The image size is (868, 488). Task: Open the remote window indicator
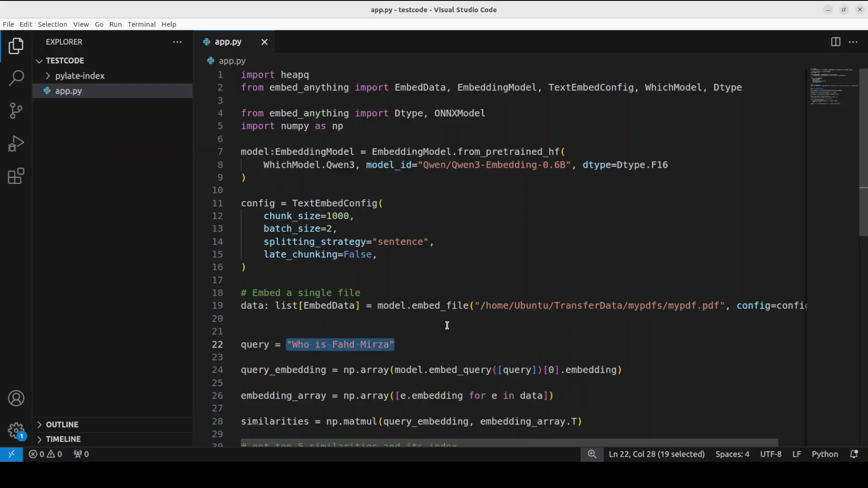pyautogui.click(x=11, y=454)
